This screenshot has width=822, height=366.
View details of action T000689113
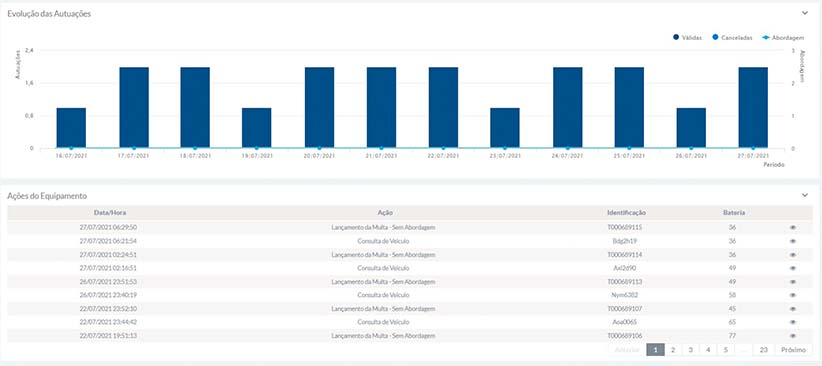click(x=792, y=282)
